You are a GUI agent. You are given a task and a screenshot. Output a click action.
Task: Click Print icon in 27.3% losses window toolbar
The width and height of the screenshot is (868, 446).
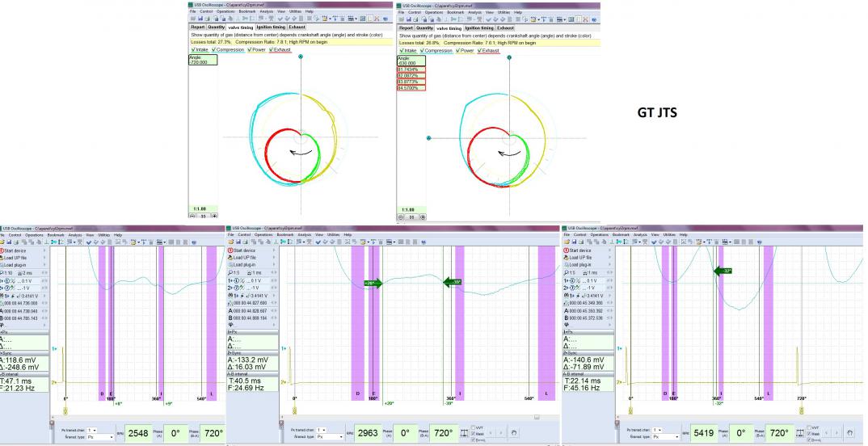click(208, 19)
